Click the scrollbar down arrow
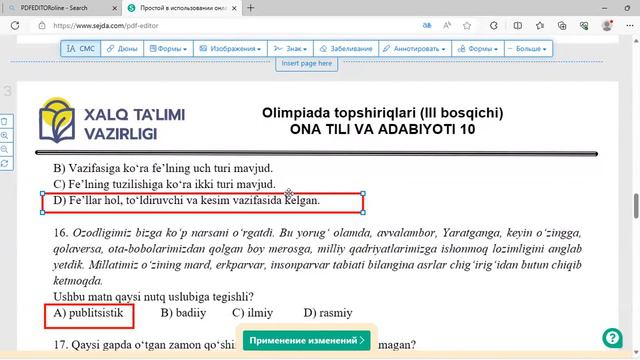Image resolution: width=640 pixels, height=360 pixels. pos(636,351)
